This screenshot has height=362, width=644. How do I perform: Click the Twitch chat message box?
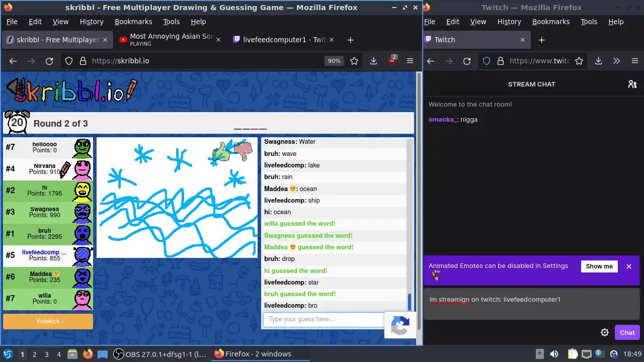coord(532,304)
